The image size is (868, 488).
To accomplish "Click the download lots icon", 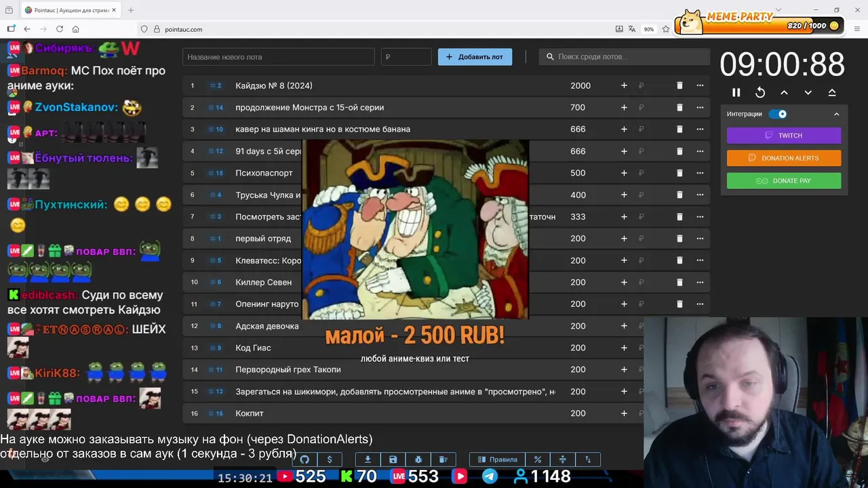I will (x=368, y=460).
